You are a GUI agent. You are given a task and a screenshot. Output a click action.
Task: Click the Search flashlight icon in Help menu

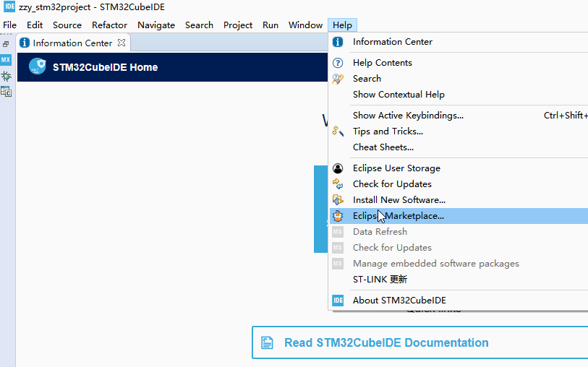point(338,79)
